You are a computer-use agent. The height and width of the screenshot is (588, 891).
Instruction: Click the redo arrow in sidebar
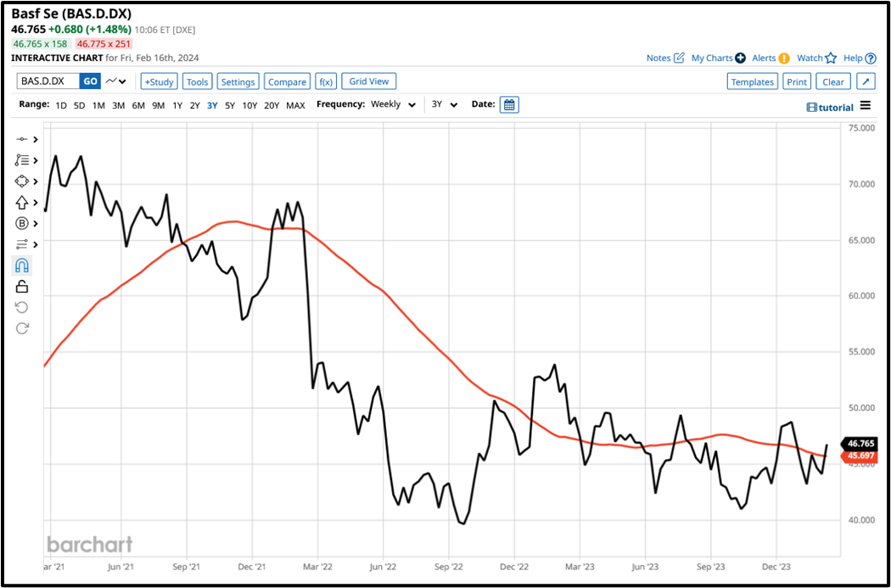point(21,328)
